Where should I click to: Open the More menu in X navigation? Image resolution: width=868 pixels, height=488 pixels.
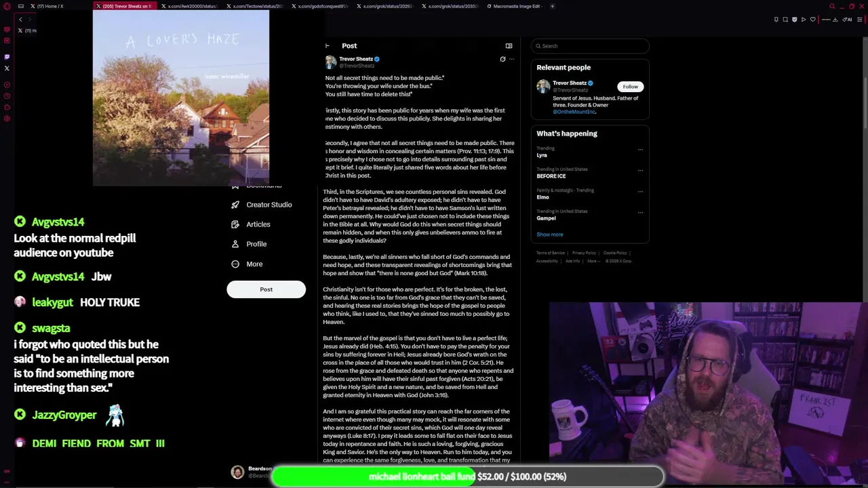click(247, 264)
